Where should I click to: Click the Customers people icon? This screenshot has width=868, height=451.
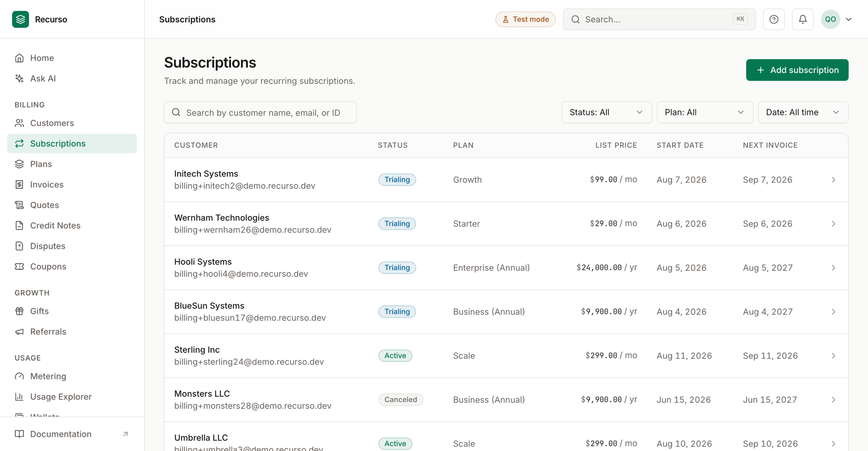point(19,123)
